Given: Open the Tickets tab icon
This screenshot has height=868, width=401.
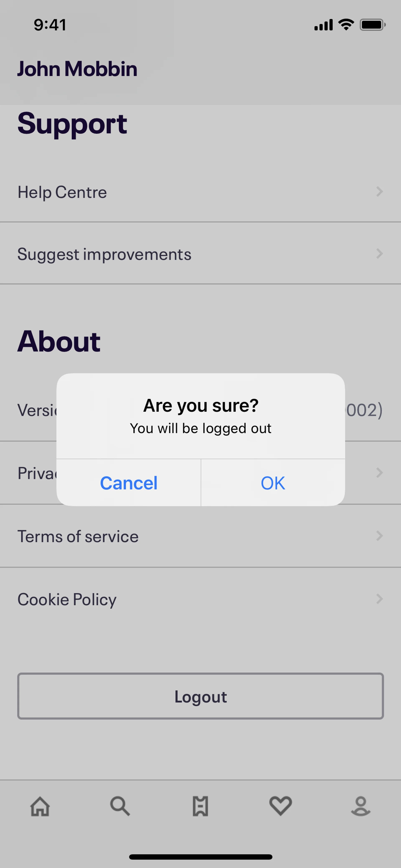Looking at the screenshot, I should click(200, 807).
